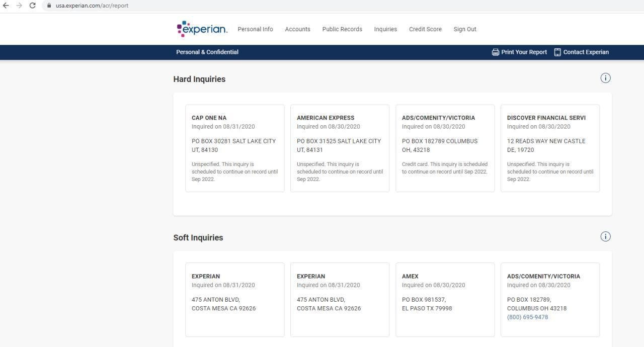Call the (800) 695-9478 phone link
The height and width of the screenshot is (347, 644).
coord(527,317)
